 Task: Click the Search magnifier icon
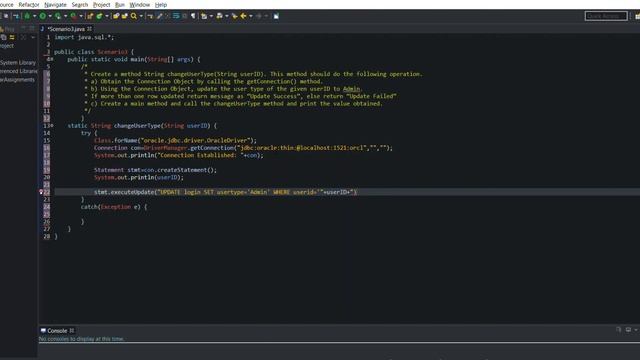[x=134, y=16]
